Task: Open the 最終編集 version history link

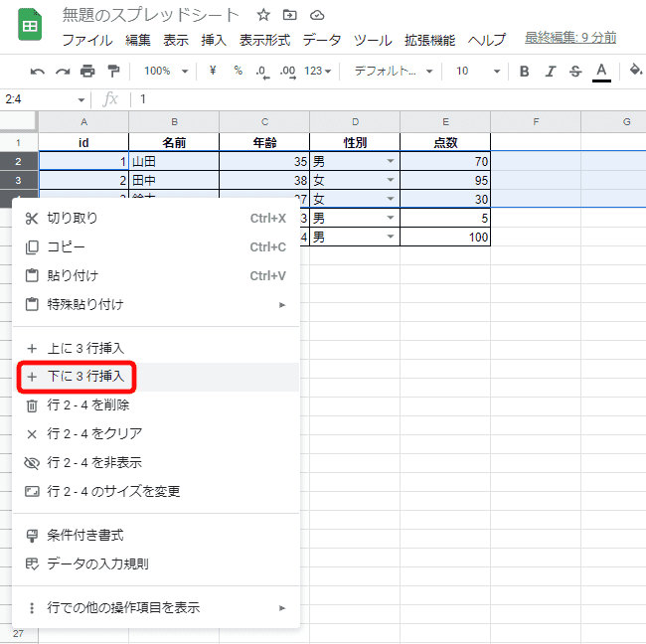Action: click(x=570, y=38)
